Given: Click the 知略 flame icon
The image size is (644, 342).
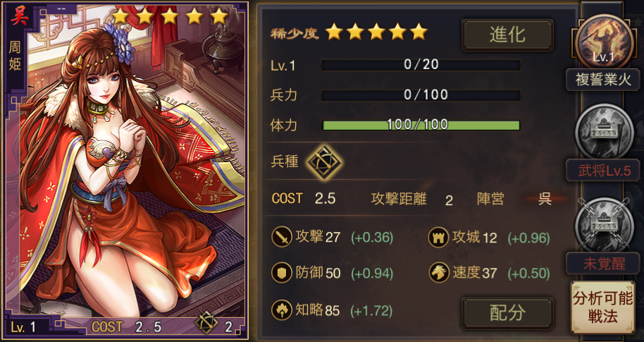Looking at the screenshot, I should (282, 310).
